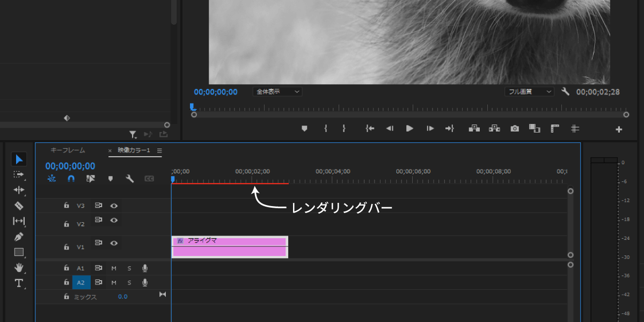The width and height of the screenshot is (644, 322).
Task: Select the Rectangle tool
Action: coord(19,252)
